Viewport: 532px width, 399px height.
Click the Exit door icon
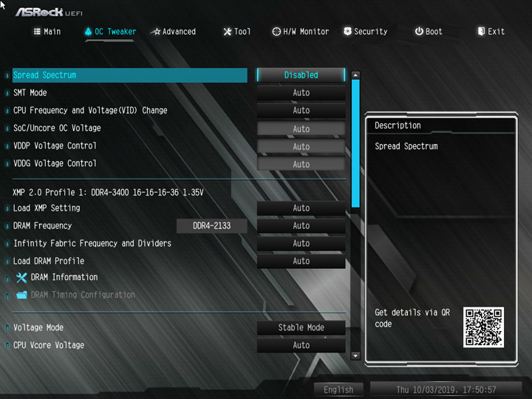click(481, 31)
